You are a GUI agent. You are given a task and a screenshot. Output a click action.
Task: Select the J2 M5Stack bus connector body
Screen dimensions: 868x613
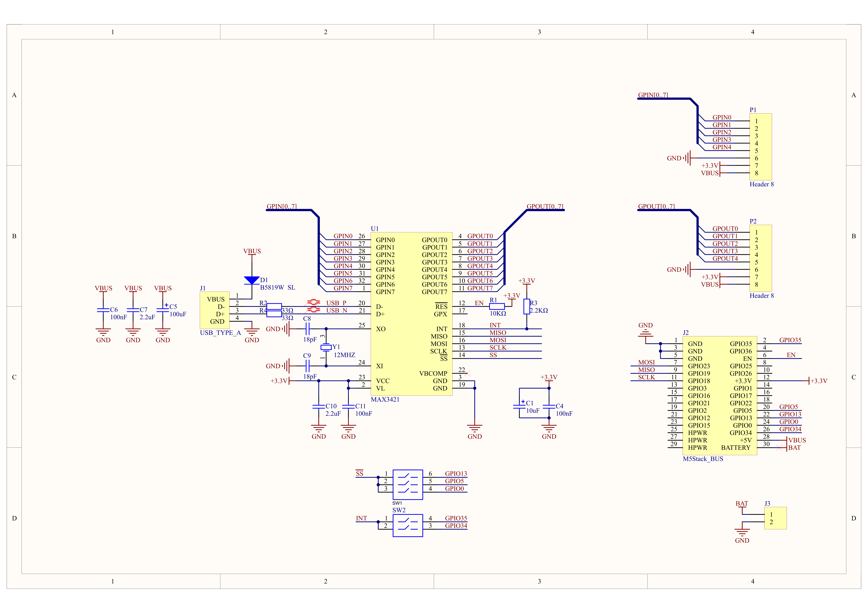(x=720, y=395)
